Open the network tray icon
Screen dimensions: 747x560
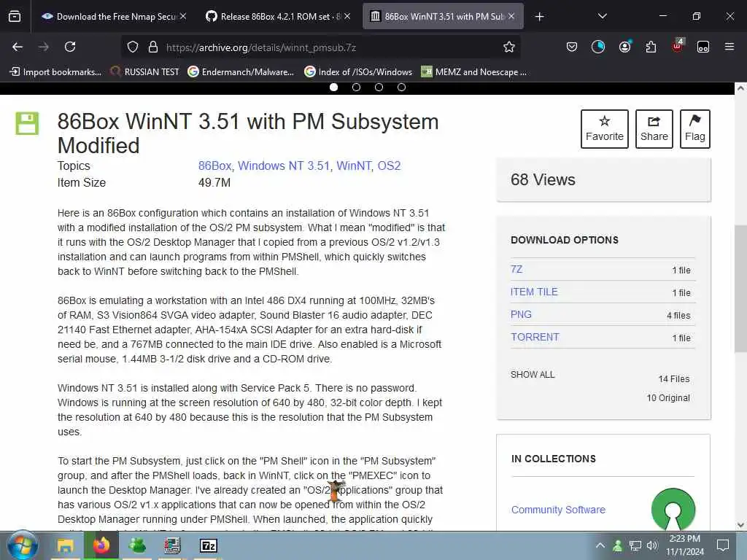coord(635,545)
